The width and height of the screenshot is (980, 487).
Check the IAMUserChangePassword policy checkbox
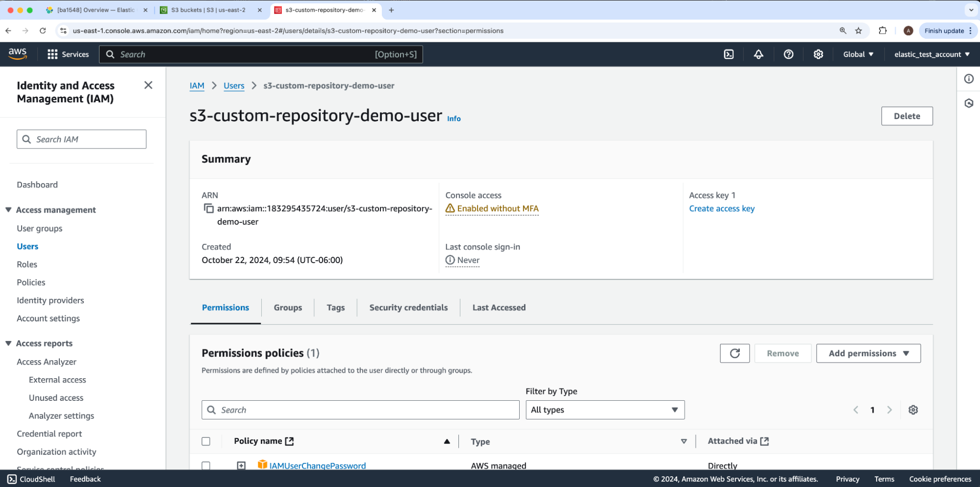[x=206, y=465]
